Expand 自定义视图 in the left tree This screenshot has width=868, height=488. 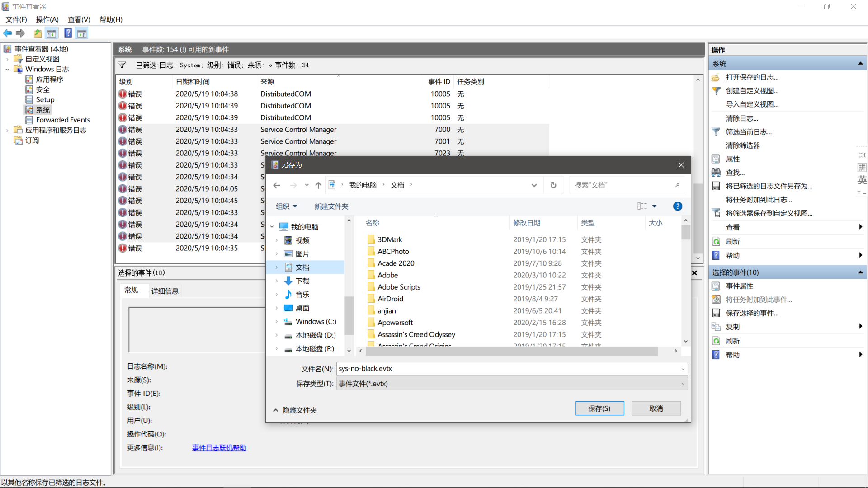[x=8, y=59]
